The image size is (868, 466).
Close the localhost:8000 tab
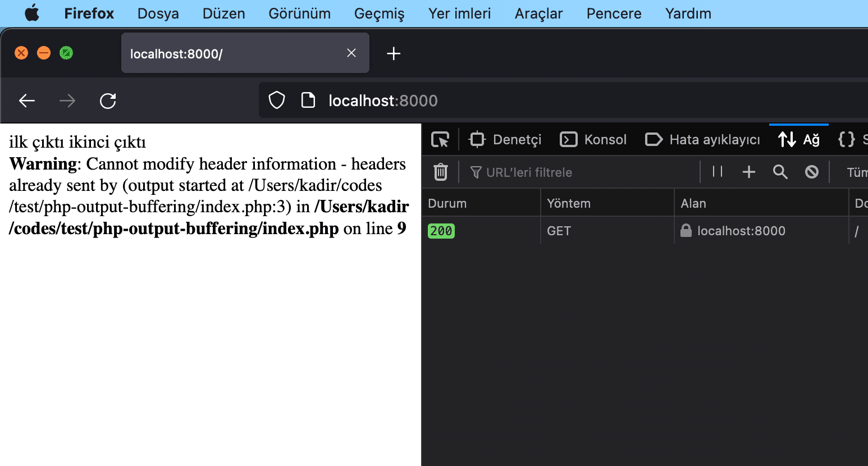point(351,53)
